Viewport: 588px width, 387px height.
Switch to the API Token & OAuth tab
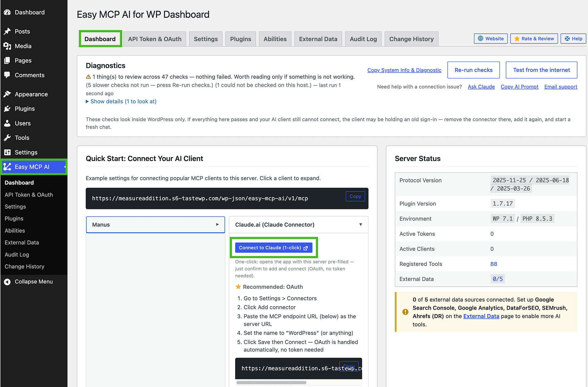pyautogui.click(x=155, y=39)
